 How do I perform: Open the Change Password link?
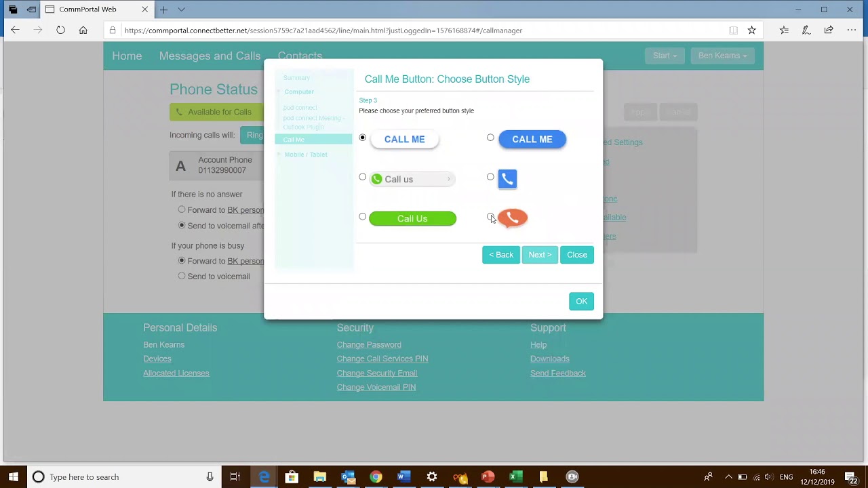[369, 345]
